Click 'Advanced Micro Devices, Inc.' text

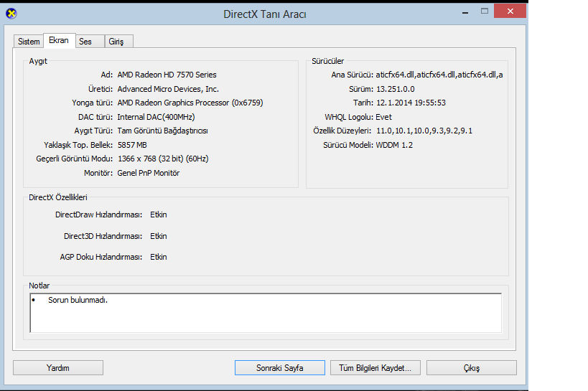point(168,89)
